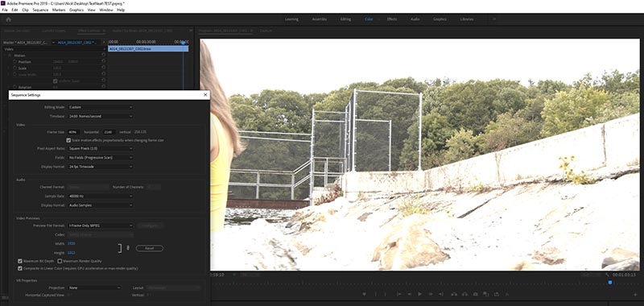Open the Timebase dropdown

click(100, 116)
